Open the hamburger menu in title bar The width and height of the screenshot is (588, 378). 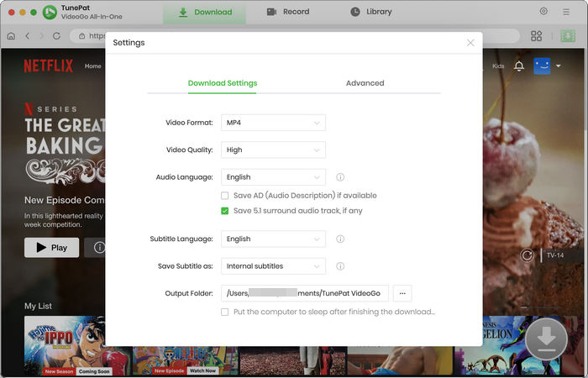click(x=566, y=12)
